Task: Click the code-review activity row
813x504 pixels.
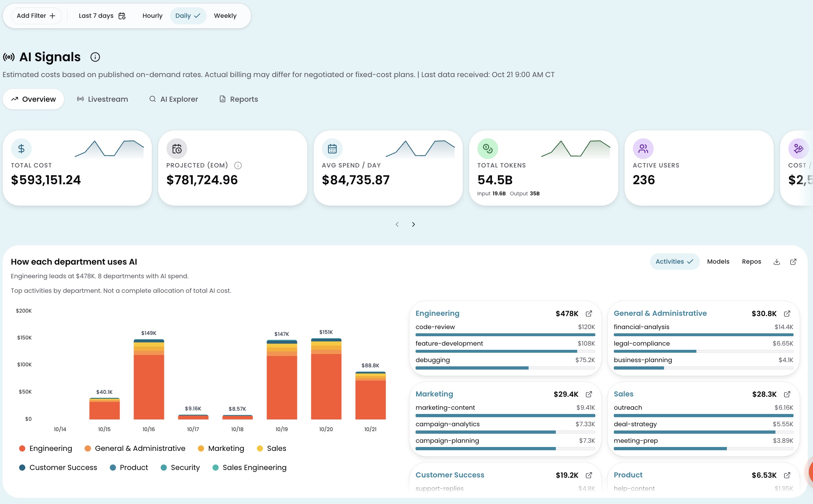Action: (x=505, y=330)
